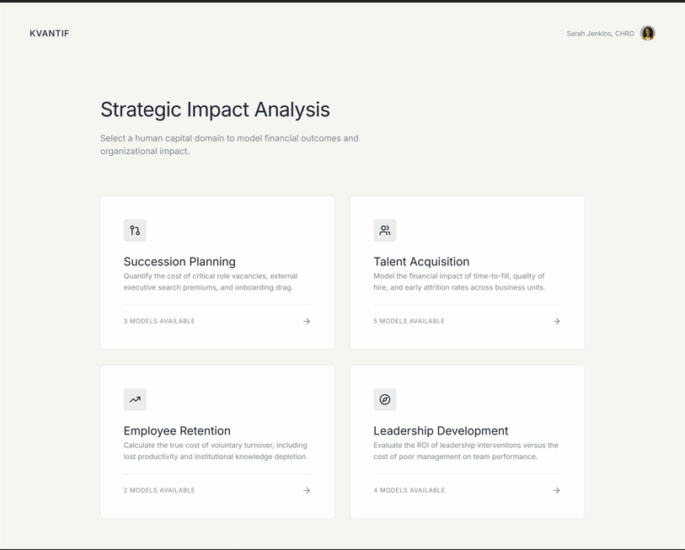This screenshot has width=685, height=550.
Task: Click the Leadership Development compass icon
Action: [x=385, y=399]
